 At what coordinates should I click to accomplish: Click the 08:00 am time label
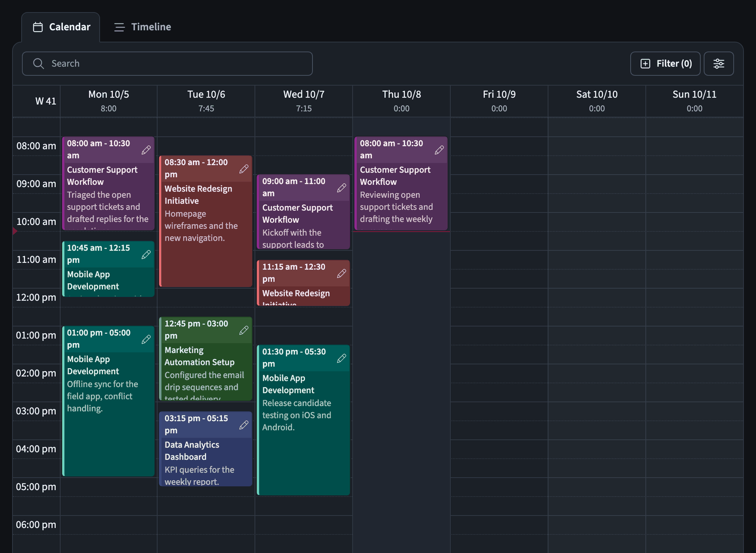coord(36,146)
